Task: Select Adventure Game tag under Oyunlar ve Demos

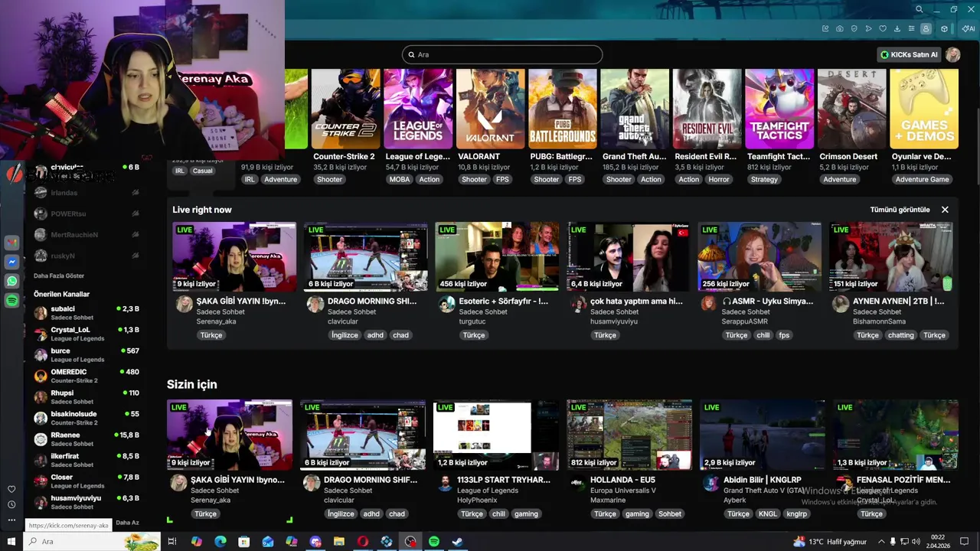Action: (x=923, y=179)
